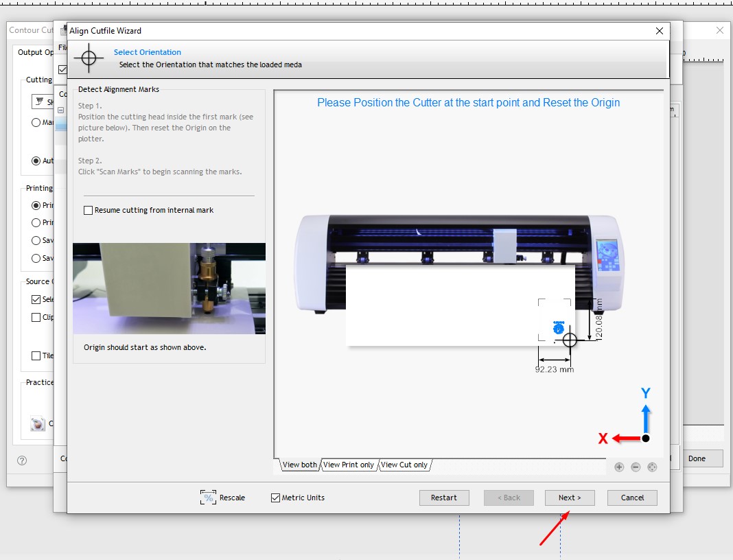Click the Next > button

570,498
